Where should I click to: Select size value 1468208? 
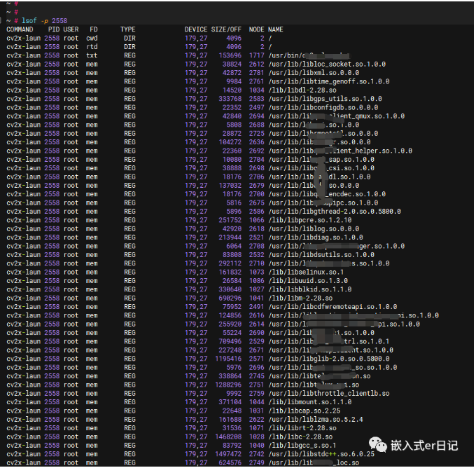click(x=228, y=436)
